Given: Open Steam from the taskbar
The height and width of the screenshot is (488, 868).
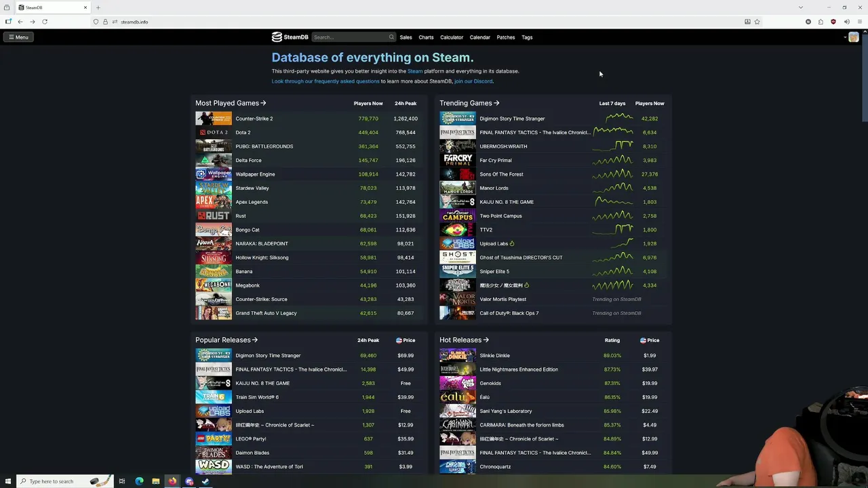Looking at the screenshot, I should pos(205,481).
